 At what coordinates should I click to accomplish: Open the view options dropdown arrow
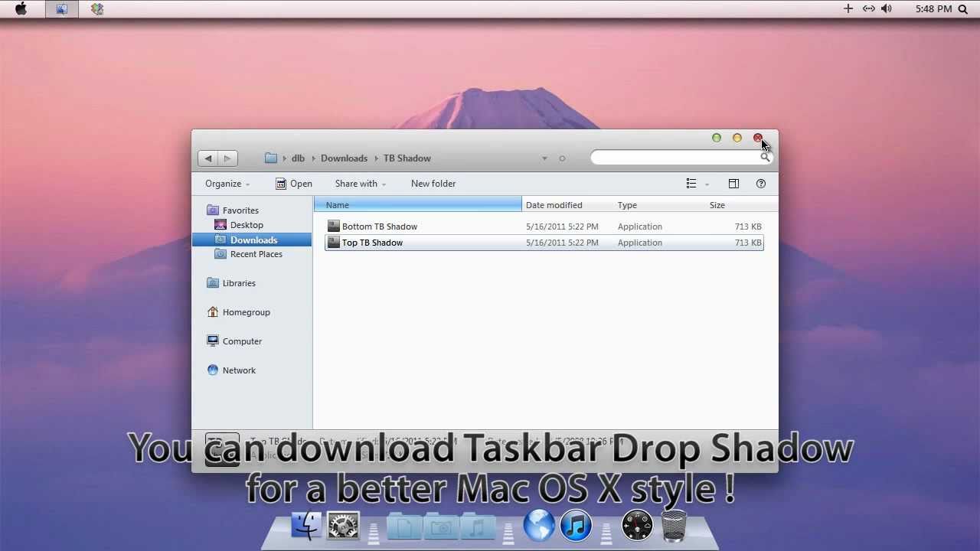pos(707,184)
